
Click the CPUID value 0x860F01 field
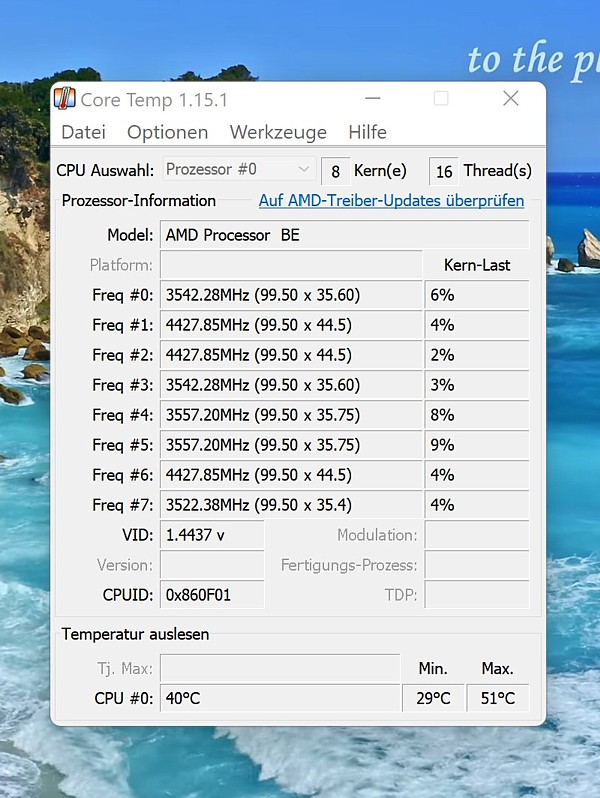(x=212, y=595)
